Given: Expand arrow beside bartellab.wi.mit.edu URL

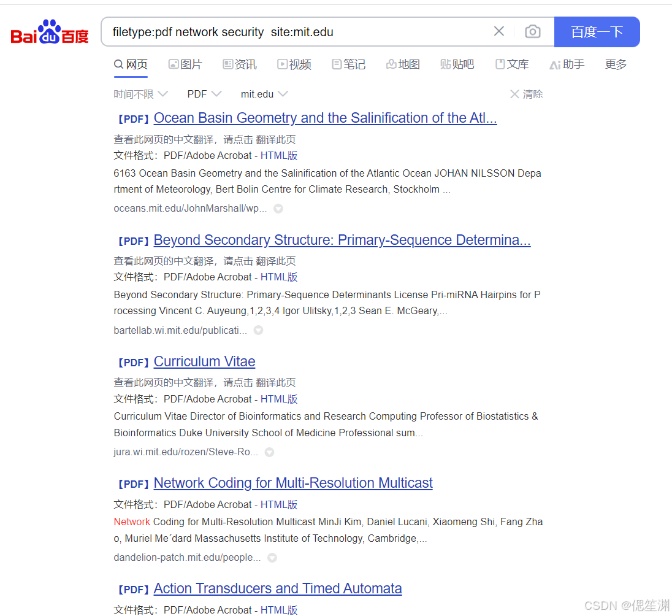Looking at the screenshot, I should coord(258,330).
